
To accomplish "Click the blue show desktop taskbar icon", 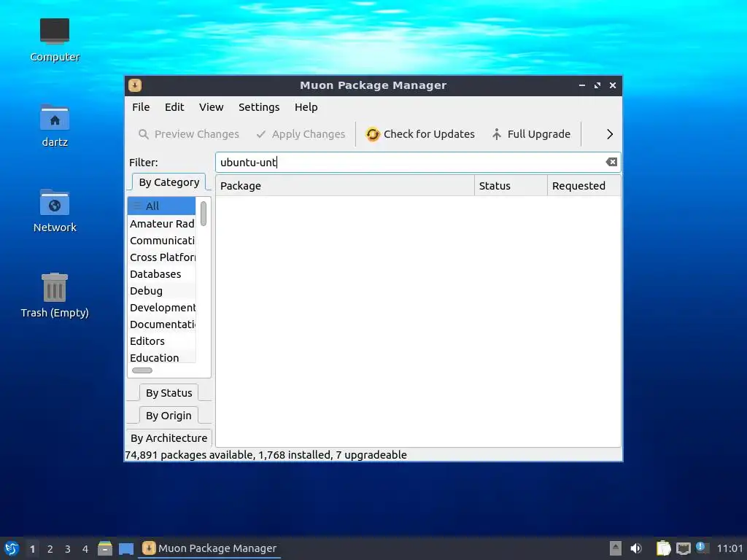I will pos(126,548).
